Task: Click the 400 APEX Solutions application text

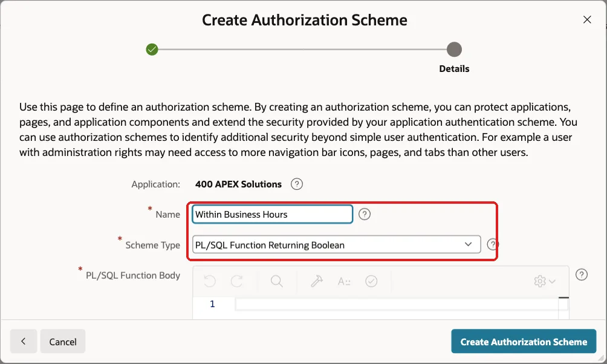Action: [238, 184]
